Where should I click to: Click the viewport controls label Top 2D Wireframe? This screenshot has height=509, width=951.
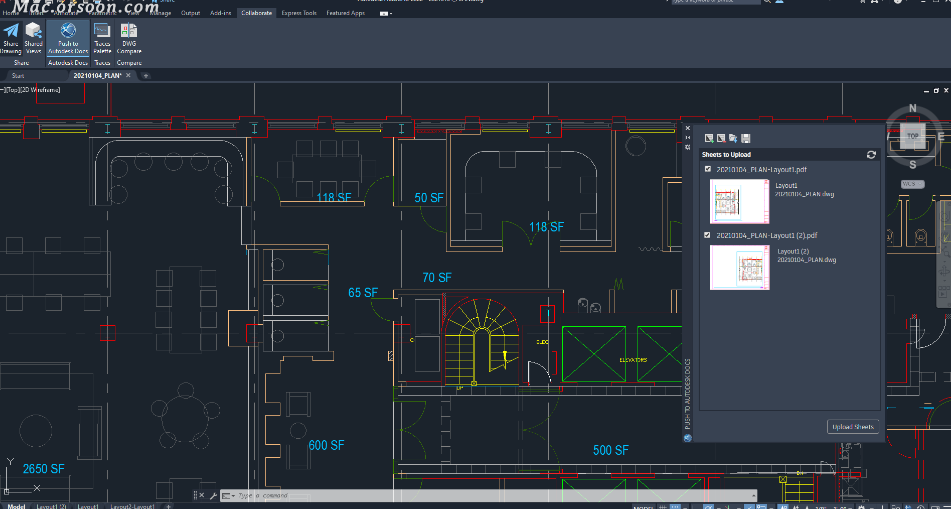[x=32, y=90]
